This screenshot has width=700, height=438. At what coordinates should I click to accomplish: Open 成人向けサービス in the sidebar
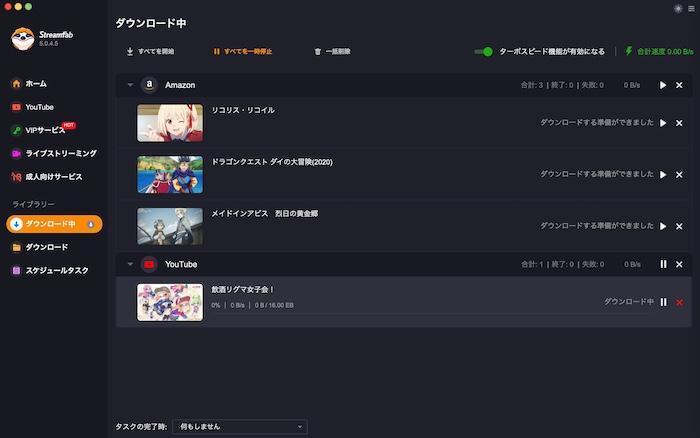point(46,177)
